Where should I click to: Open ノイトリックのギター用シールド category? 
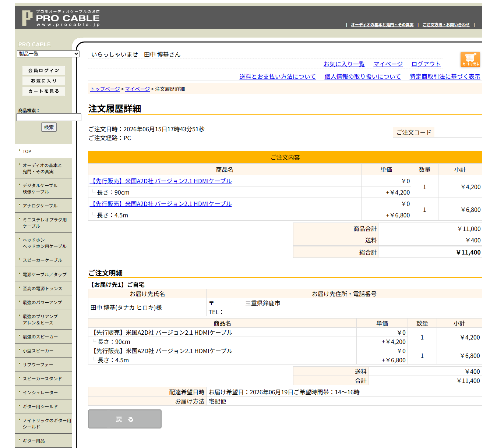click(43, 424)
